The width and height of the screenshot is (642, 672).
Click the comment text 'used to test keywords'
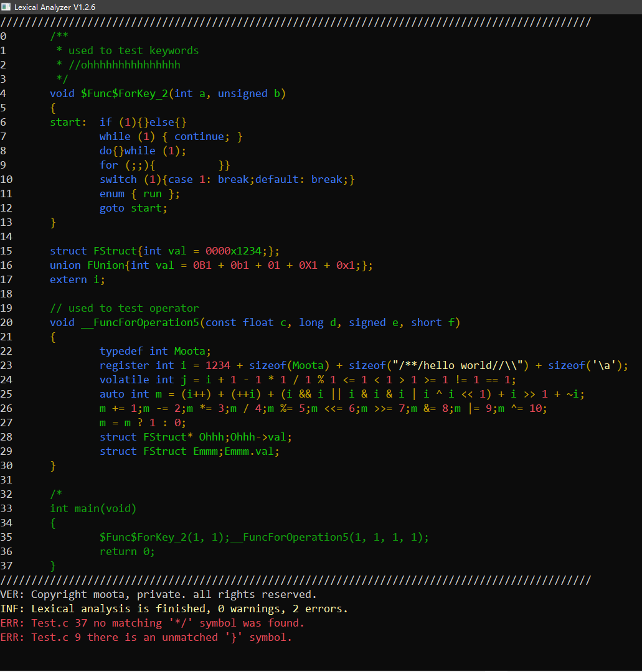[x=133, y=50]
